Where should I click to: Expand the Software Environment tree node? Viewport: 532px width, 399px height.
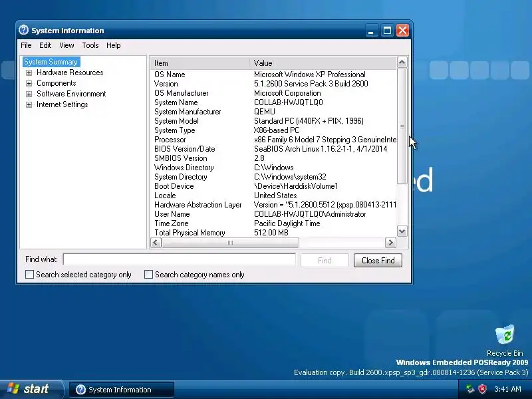[x=29, y=94]
